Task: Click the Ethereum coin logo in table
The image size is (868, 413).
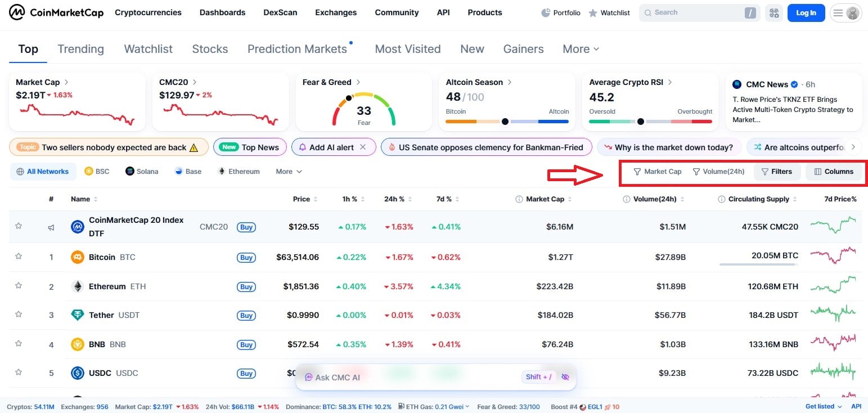Action: pyautogui.click(x=78, y=286)
